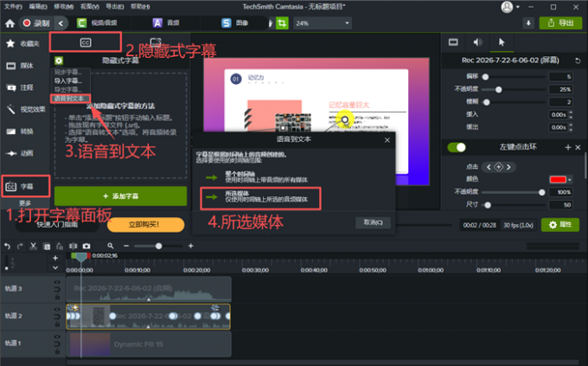Viewport: 588px width, 366px height.
Task: Adjust the 偏移 offset slider
Action: tap(485, 77)
